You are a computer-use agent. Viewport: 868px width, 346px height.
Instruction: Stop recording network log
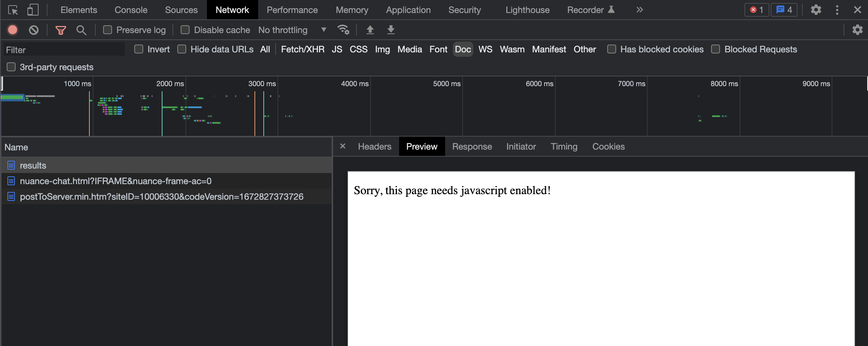(x=13, y=30)
